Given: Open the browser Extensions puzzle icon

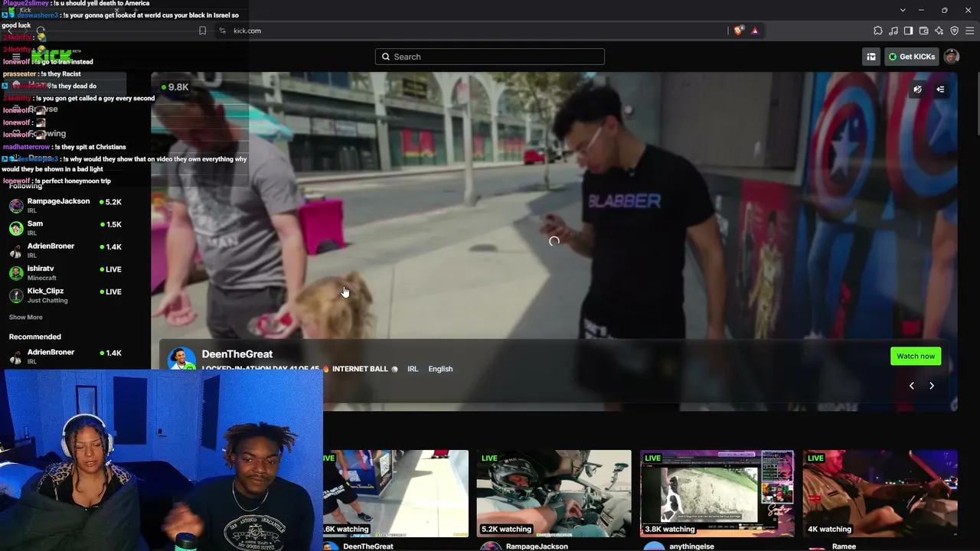Looking at the screenshot, I should click(878, 31).
